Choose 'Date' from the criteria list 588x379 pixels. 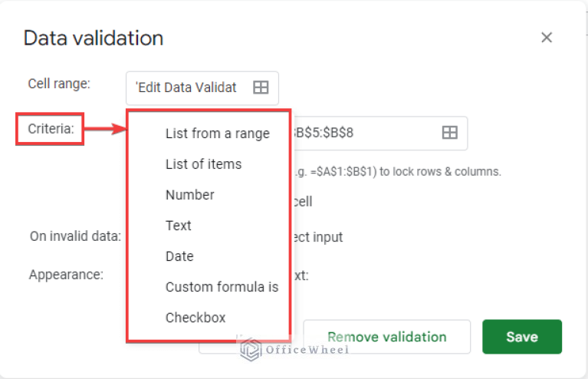pyautogui.click(x=179, y=256)
